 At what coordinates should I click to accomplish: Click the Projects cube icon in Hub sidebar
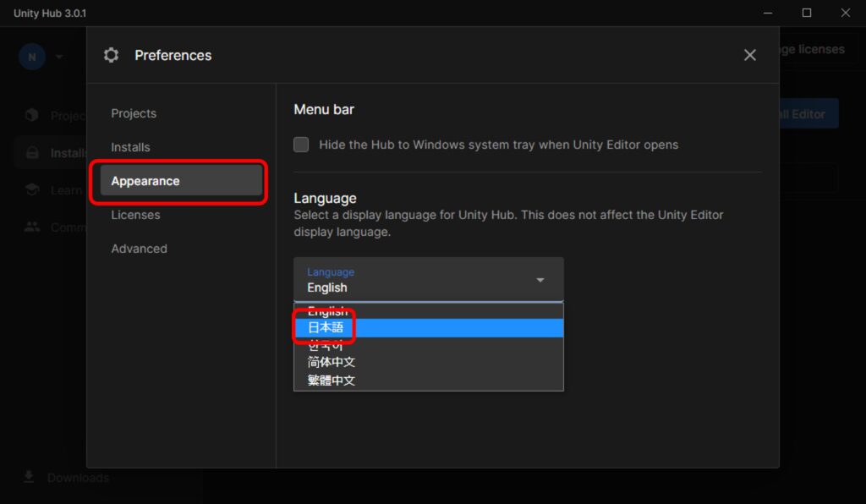pos(32,114)
